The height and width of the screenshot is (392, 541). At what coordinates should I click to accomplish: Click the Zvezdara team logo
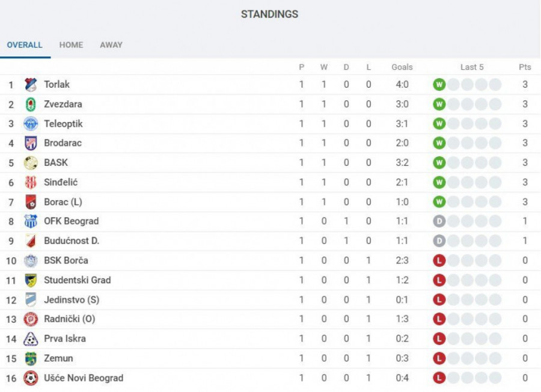click(x=31, y=105)
